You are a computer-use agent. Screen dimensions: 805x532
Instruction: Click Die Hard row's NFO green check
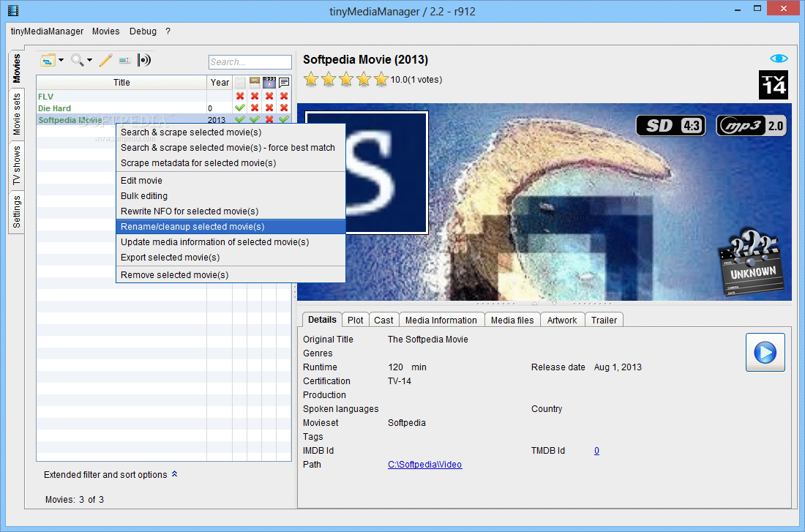pos(240,108)
